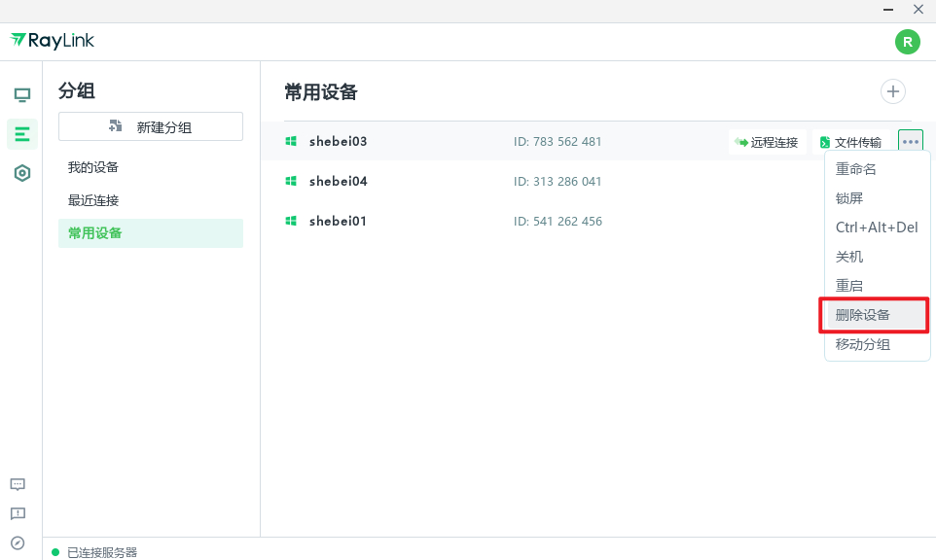Start 远程连接 for shebei03

(768, 141)
